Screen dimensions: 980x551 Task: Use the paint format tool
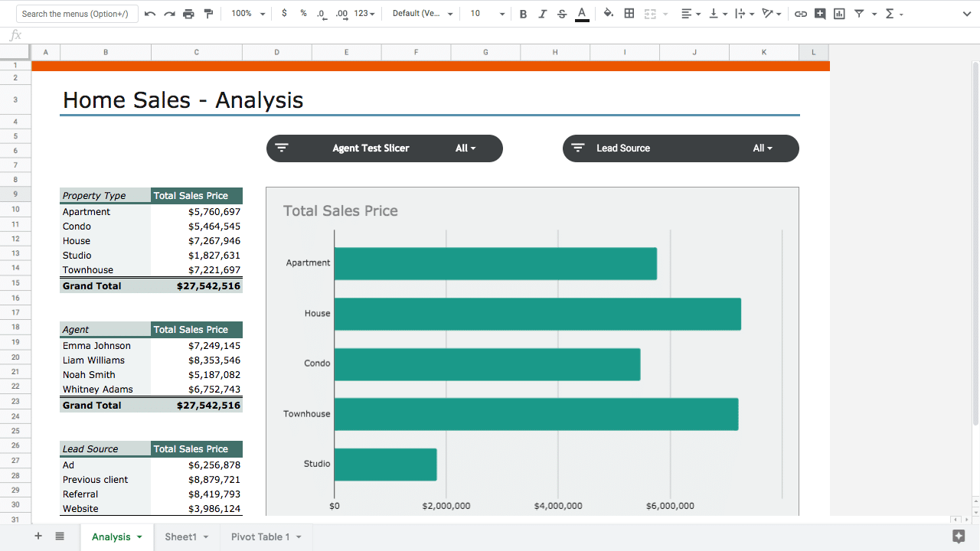coord(207,13)
